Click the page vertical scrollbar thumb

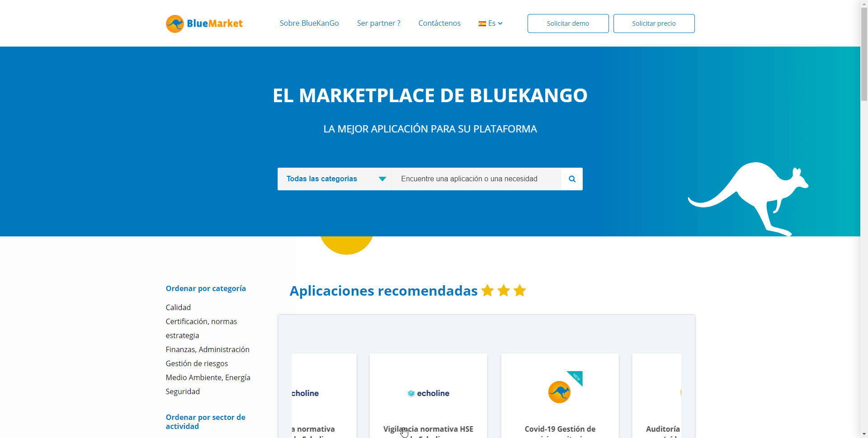coord(864,54)
